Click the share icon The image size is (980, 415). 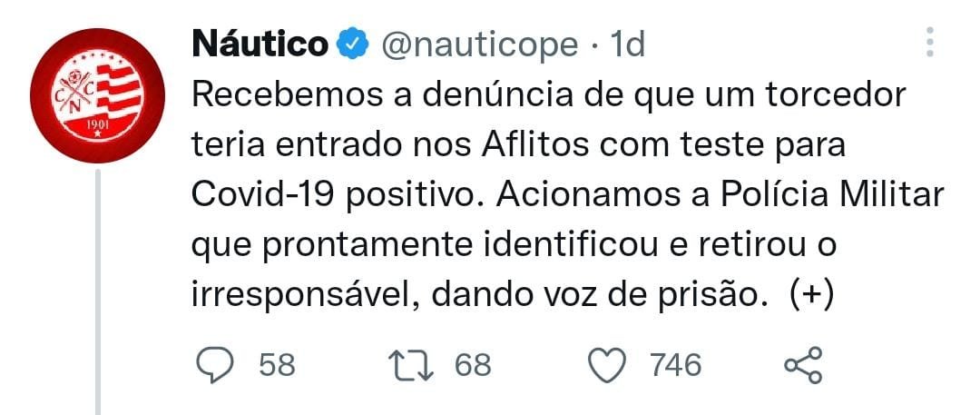(x=803, y=365)
